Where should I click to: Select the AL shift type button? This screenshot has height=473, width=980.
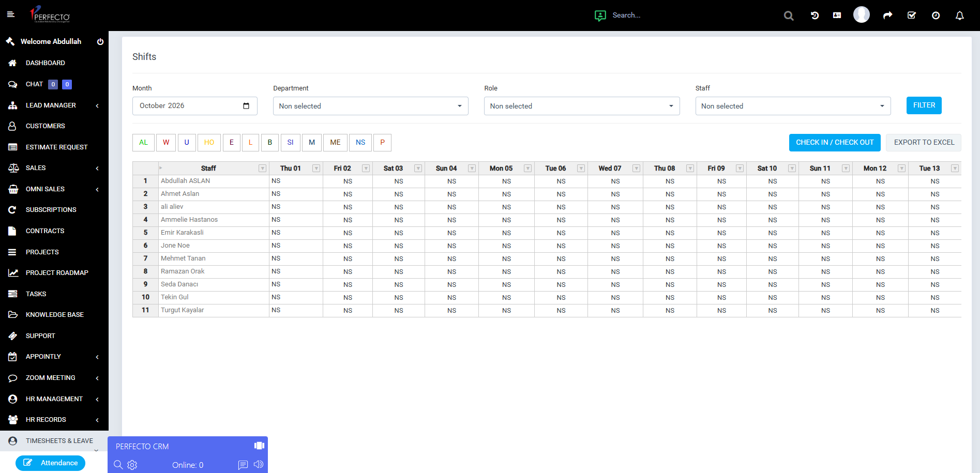click(x=143, y=143)
